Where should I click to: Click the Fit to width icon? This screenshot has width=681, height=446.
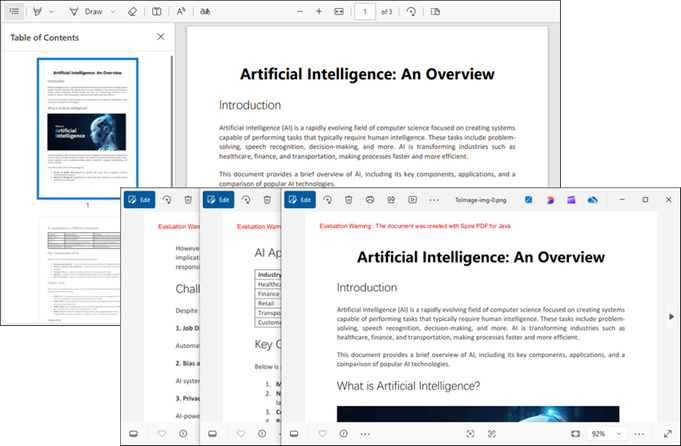point(339,12)
